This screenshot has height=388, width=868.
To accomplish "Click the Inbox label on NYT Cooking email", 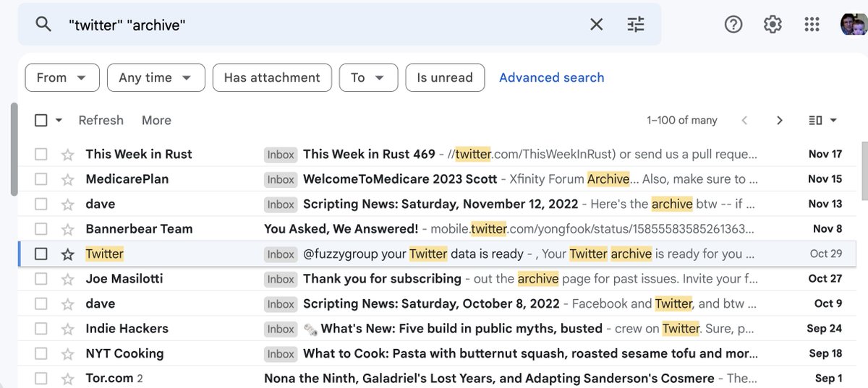I will (x=281, y=354).
